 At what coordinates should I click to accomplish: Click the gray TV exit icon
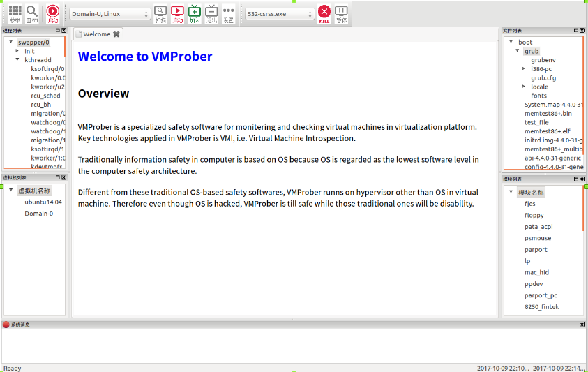click(211, 13)
